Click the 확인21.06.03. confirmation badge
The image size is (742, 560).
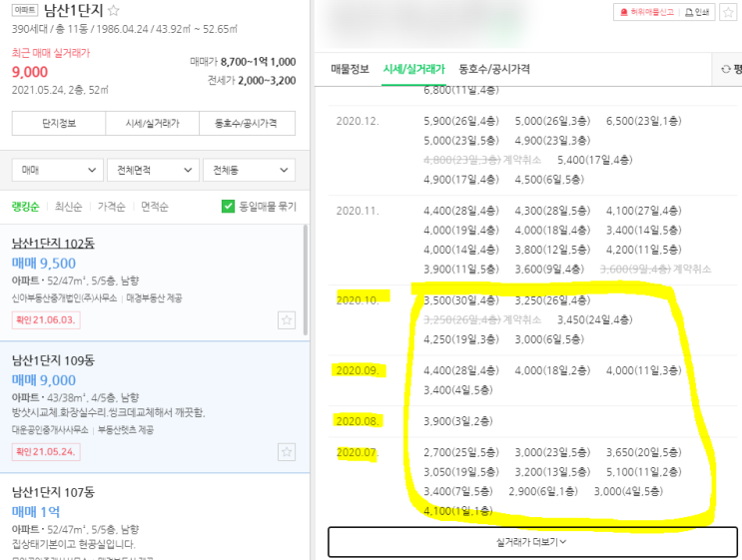pos(46,320)
